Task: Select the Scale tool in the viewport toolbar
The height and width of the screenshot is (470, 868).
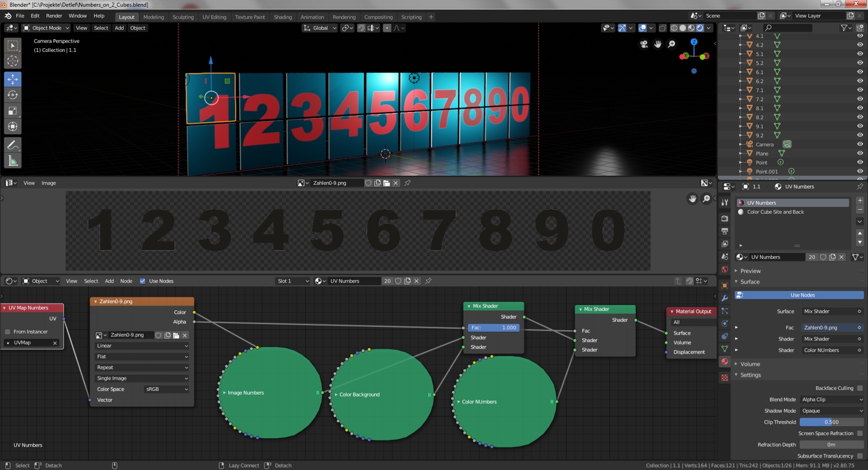Action: (13, 111)
